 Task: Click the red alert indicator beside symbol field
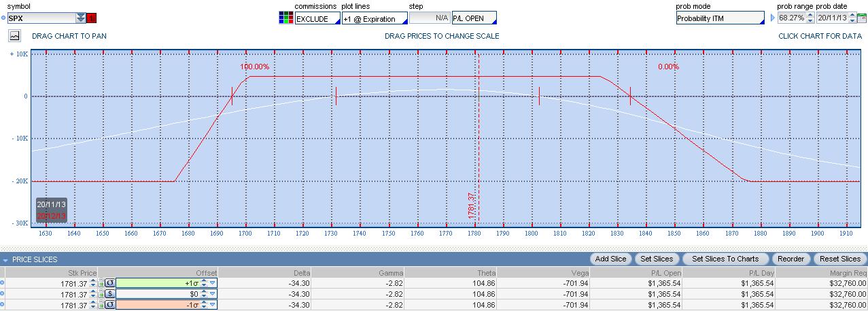click(92, 18)
